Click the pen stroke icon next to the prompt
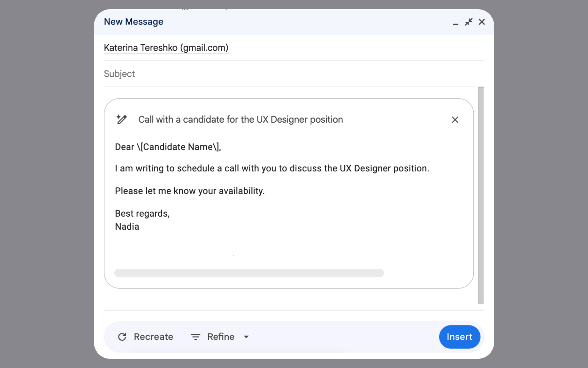 [x=121, y=119]
